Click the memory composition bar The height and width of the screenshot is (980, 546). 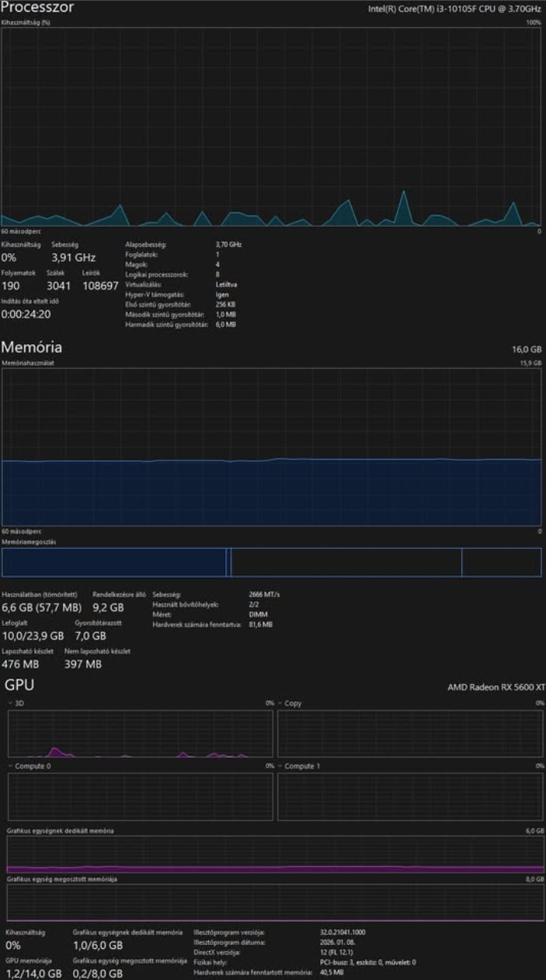pyautogui.click(x=271, y=562)
